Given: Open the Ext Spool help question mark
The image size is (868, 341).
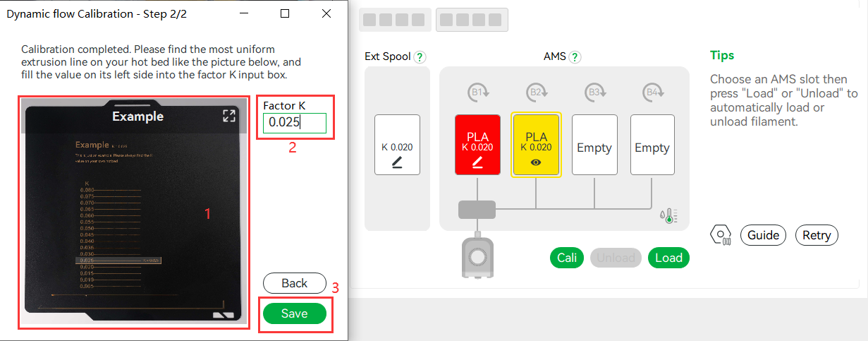Looking at the screenshot, I should [x=420, y=57].
